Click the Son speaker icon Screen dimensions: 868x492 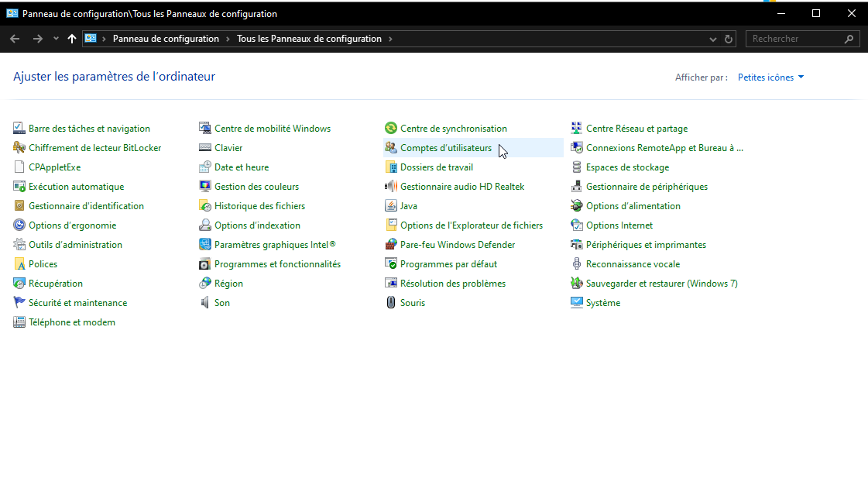coord(205,303)
